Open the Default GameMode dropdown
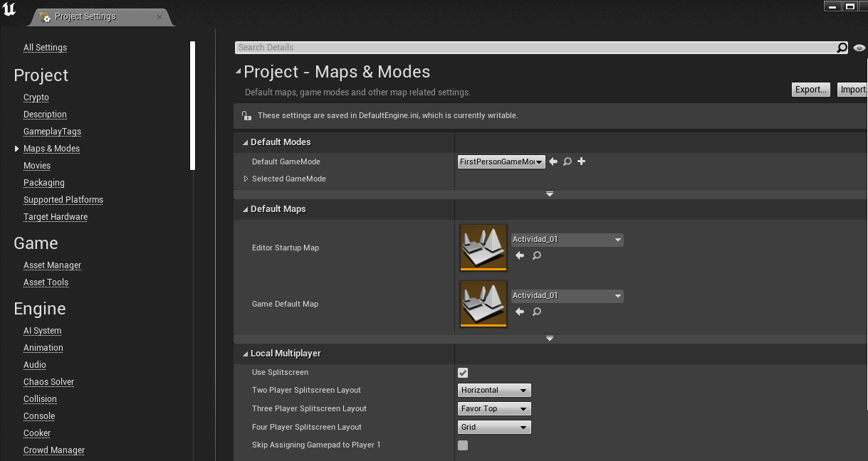Screen dimensions: 868x461 pyautogui.click(x=501, y=162)
